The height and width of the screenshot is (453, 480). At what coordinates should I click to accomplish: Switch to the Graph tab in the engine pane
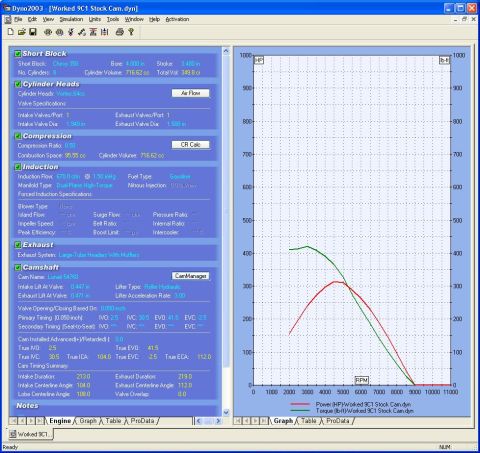coord(88,421)
